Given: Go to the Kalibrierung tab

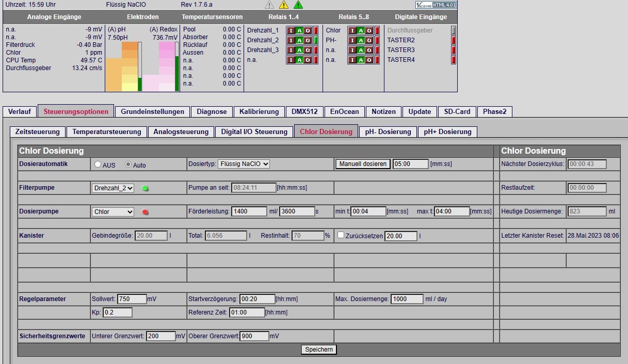Looking at the screenshot, I should click(x=259, y=111).
